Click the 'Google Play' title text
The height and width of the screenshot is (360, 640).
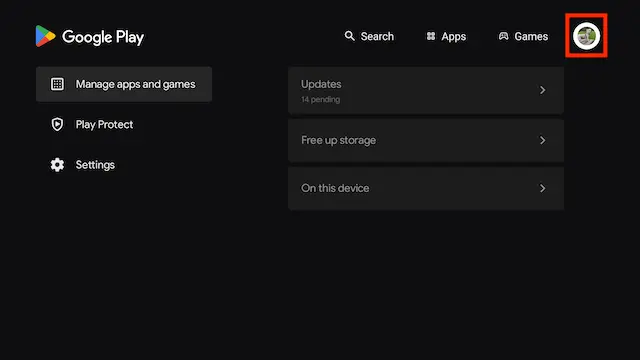pyautogui.click(x=103, y=37)
